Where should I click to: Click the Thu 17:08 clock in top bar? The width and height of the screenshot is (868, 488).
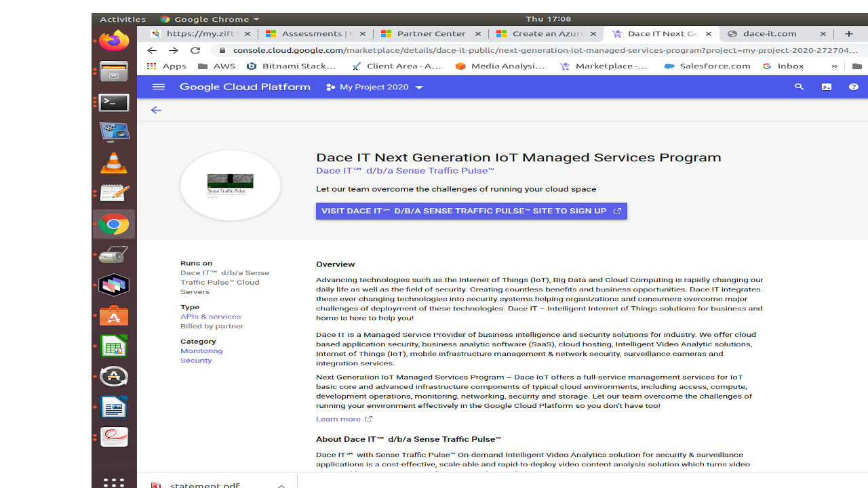[x=548, y=19]
